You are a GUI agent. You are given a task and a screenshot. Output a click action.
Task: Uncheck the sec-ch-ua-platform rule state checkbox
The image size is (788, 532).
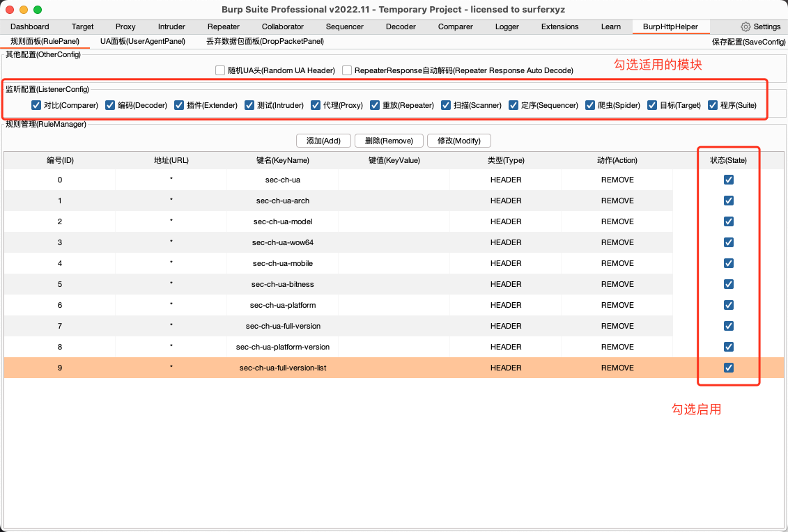(729, 305)
